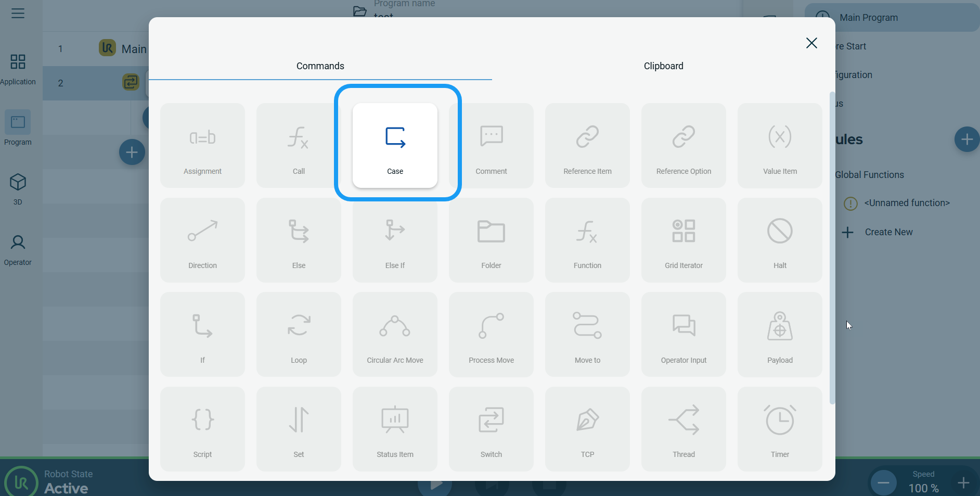The height and width of the screenshot is (496, 980).
Task: Open the Commands tab
Action: tap(320, 66)
